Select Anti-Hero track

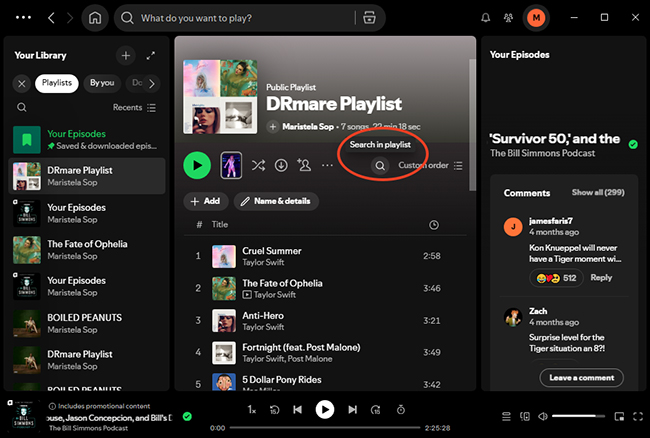(x=325, y=321)
